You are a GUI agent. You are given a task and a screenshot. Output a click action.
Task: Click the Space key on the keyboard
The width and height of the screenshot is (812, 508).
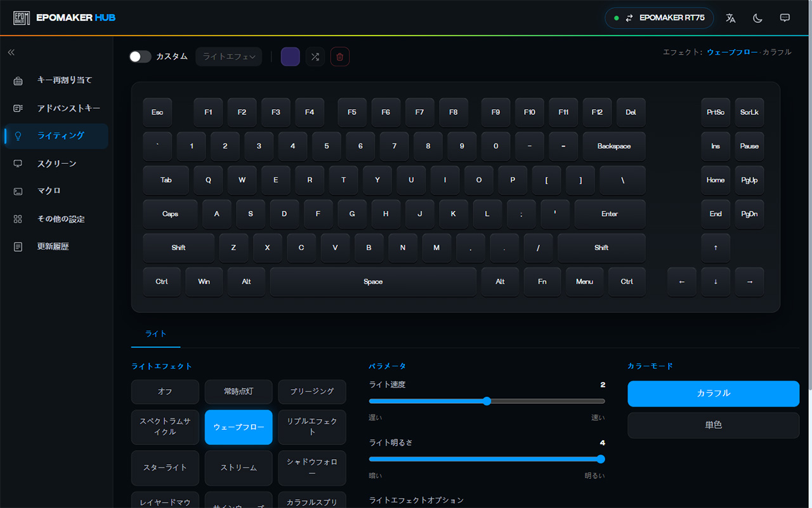click(x=373, y=282)
